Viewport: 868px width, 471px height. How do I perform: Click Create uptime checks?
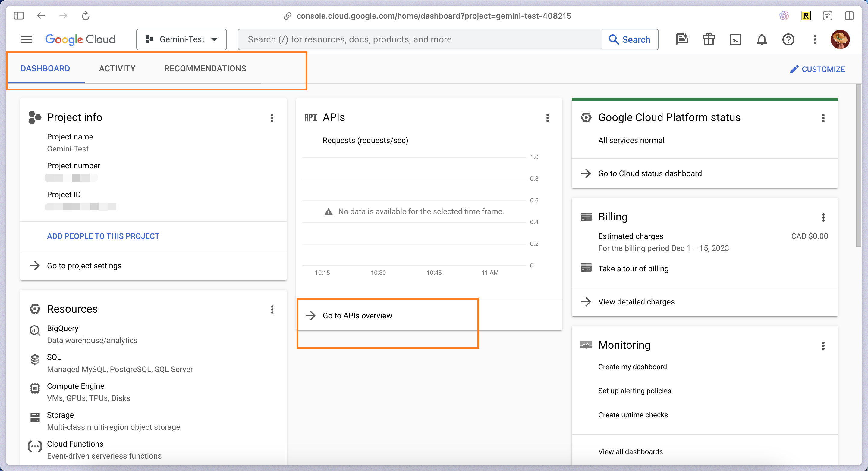633,415
